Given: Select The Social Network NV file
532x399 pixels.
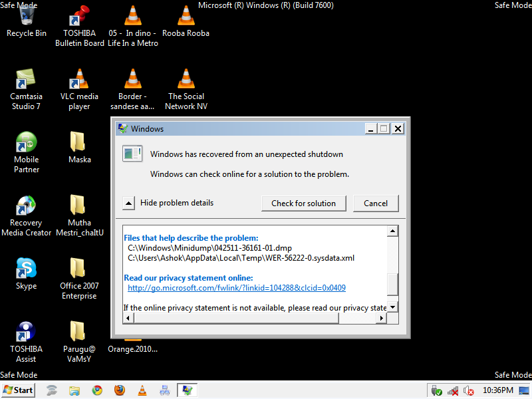Looking at the screenshot, I should pos(186,89).
